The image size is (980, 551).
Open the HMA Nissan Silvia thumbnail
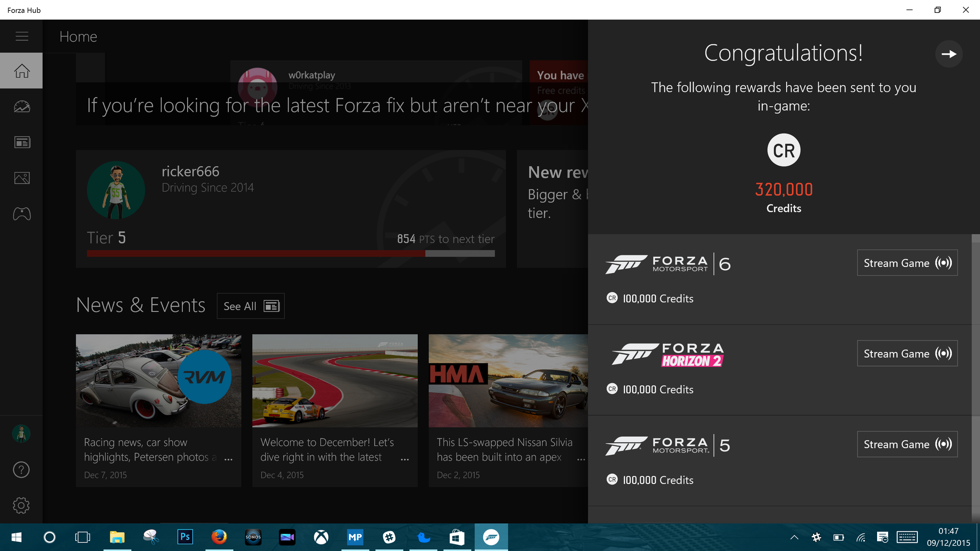508,381
